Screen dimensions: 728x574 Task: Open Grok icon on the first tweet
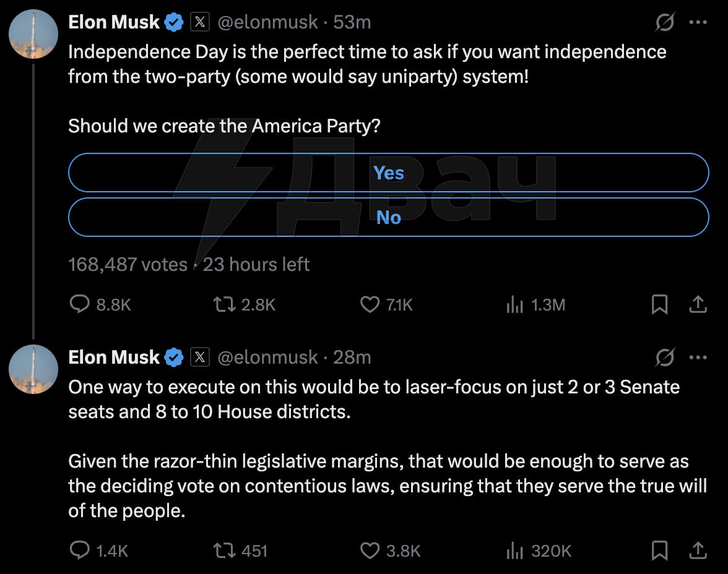coord(665,22)
